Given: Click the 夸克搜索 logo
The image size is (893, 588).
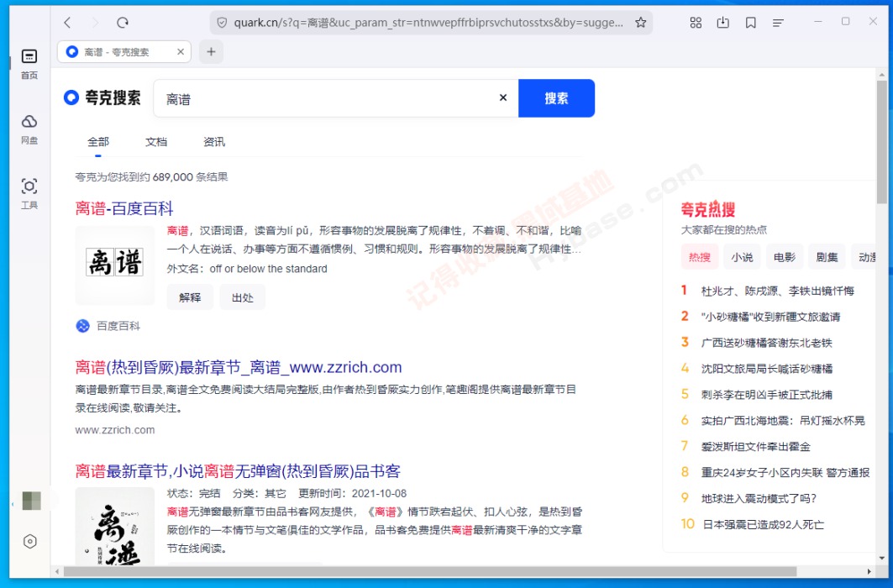Looking at the screenshot, I should (102, 98).
